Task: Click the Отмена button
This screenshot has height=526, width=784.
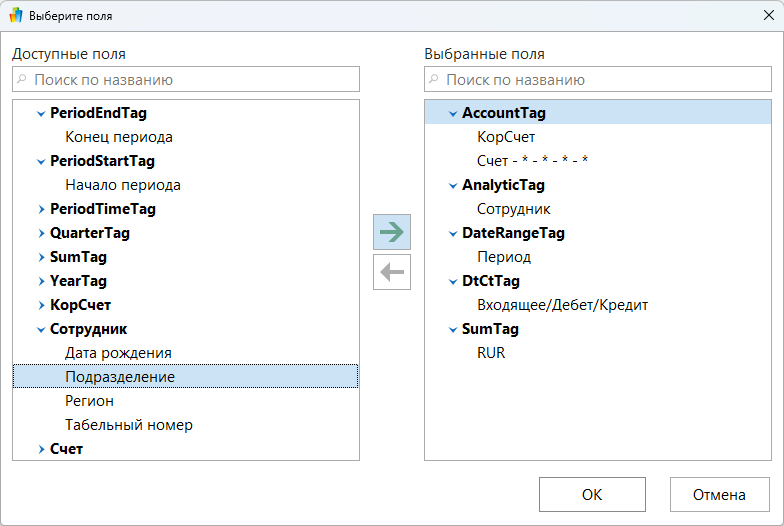Action: pos(720,494)
